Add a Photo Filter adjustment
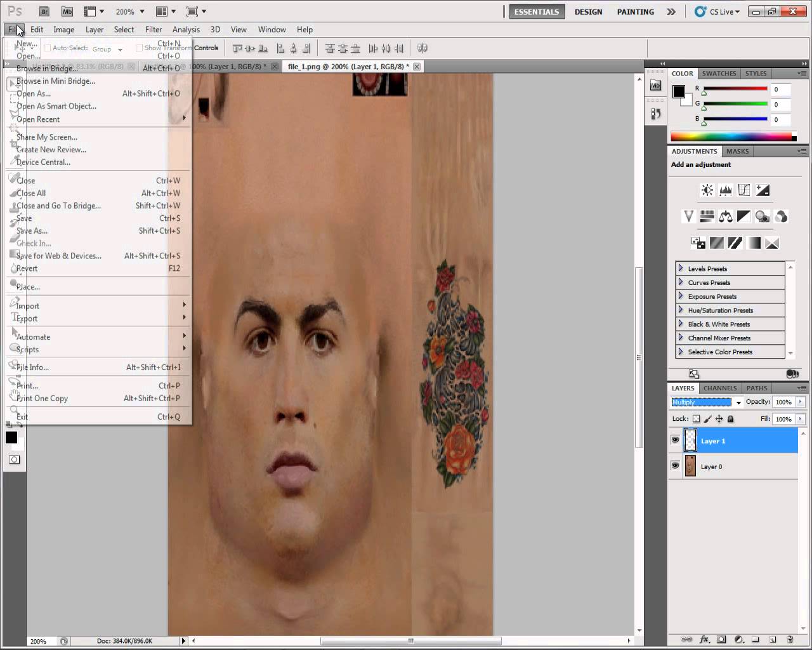Screen dimensions: 812x650 [x=763, y=216]
